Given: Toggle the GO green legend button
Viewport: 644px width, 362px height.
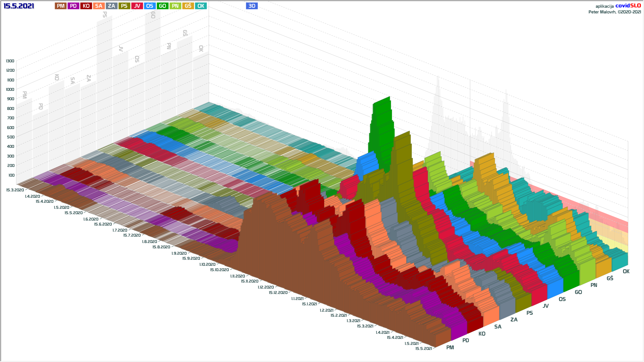Looking at the screenshot, I should [x=162, y=6].
